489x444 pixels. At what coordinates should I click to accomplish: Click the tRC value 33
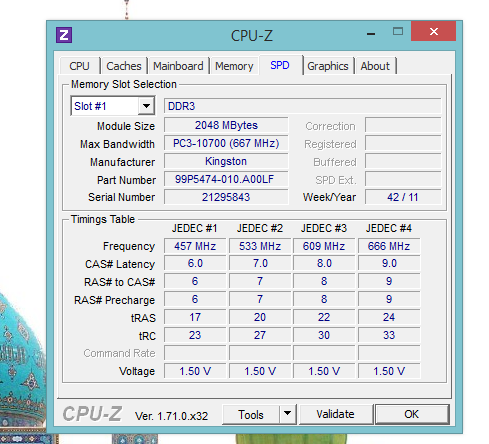pos(389,335)
